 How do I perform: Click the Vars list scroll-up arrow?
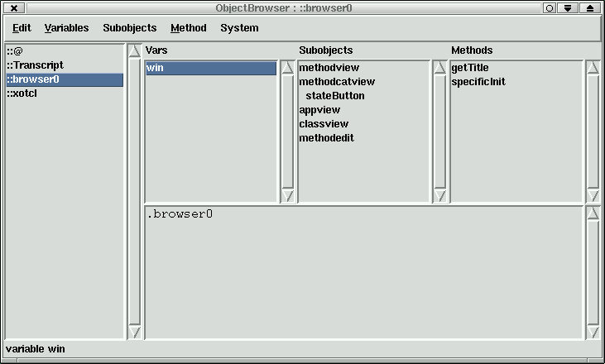[x=287, y=68]
